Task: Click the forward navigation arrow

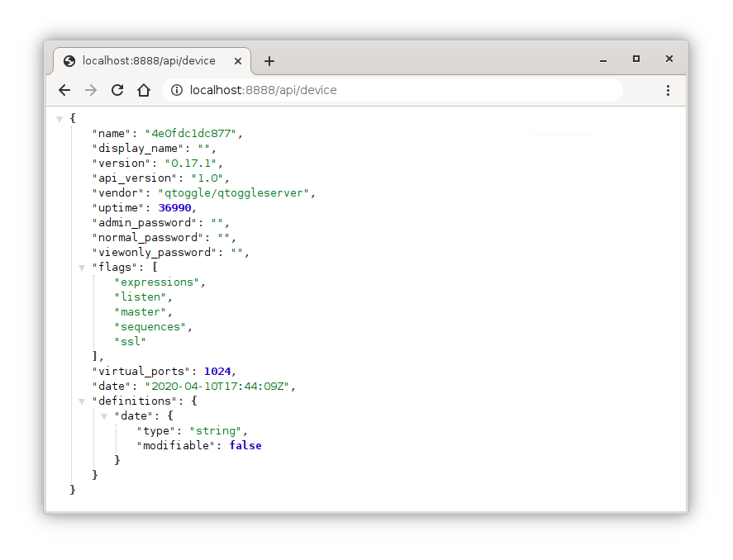Action: (91, 90)
